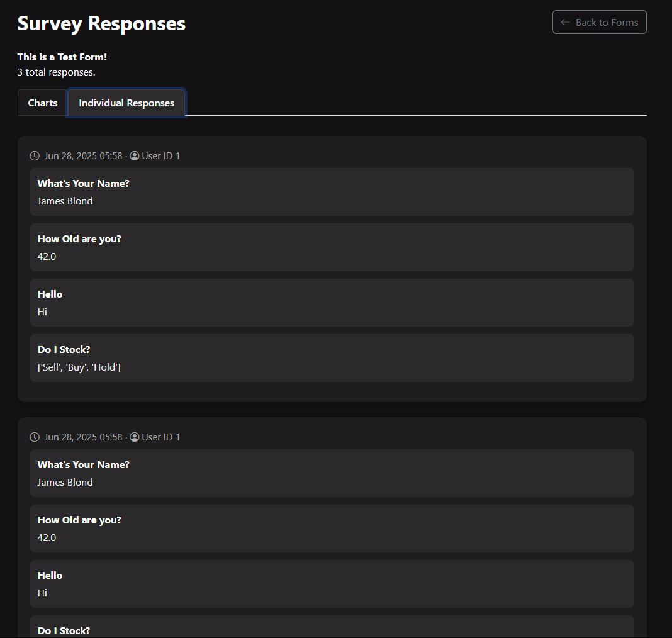Select the Individual Responses tab
The width and height of the screenshot is (672, 638).
point(126,103)
